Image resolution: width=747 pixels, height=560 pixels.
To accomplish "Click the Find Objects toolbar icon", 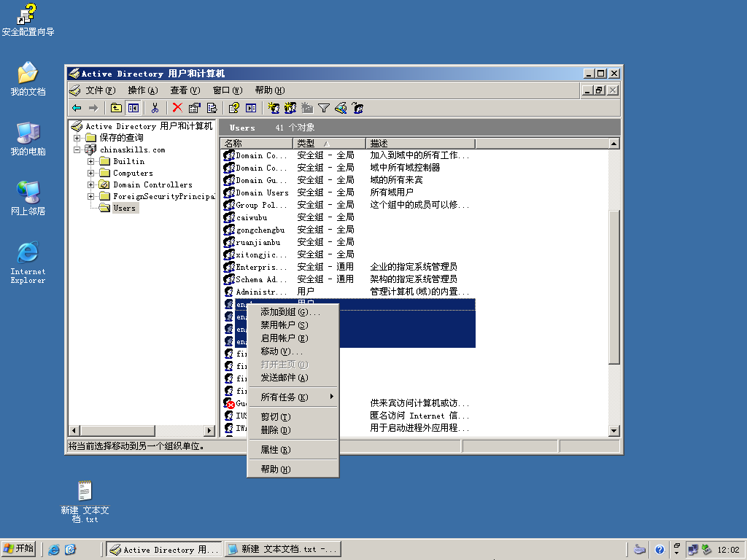I will coord(341,108).
